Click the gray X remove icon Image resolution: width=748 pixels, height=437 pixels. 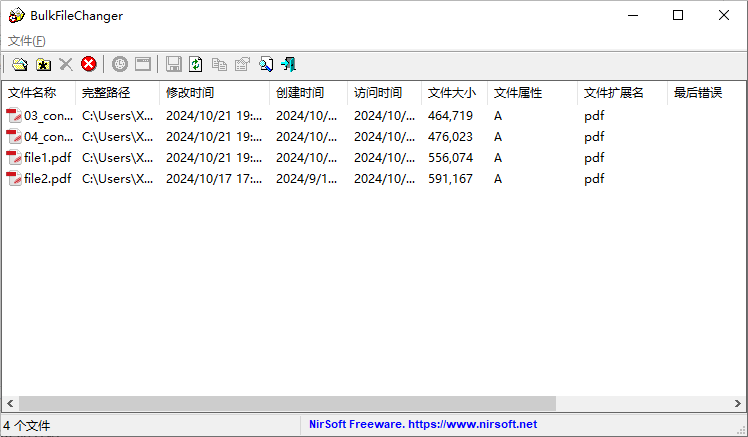(x=66, y=64)
